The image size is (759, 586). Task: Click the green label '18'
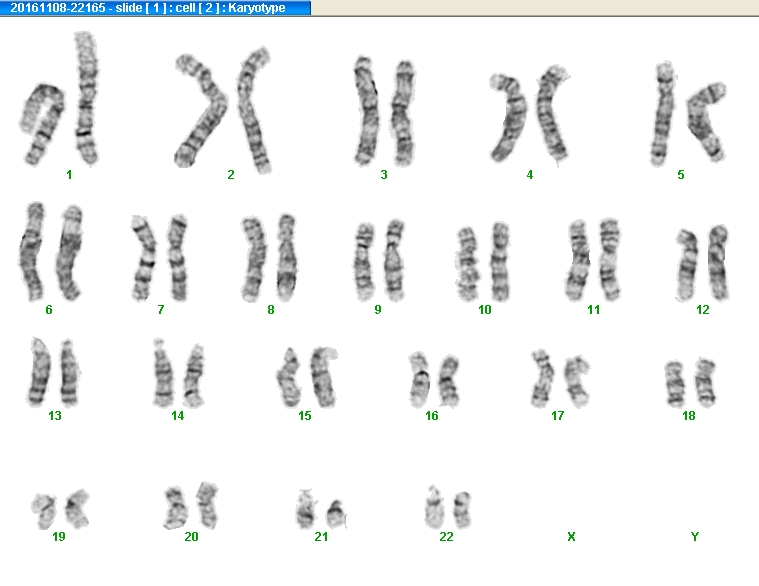point(689,416)
